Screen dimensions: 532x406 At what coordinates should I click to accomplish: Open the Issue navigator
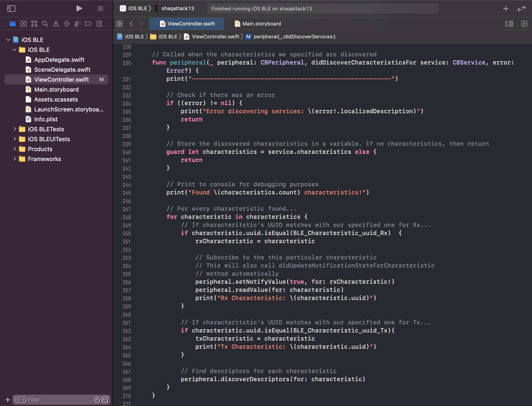point(56,24)
